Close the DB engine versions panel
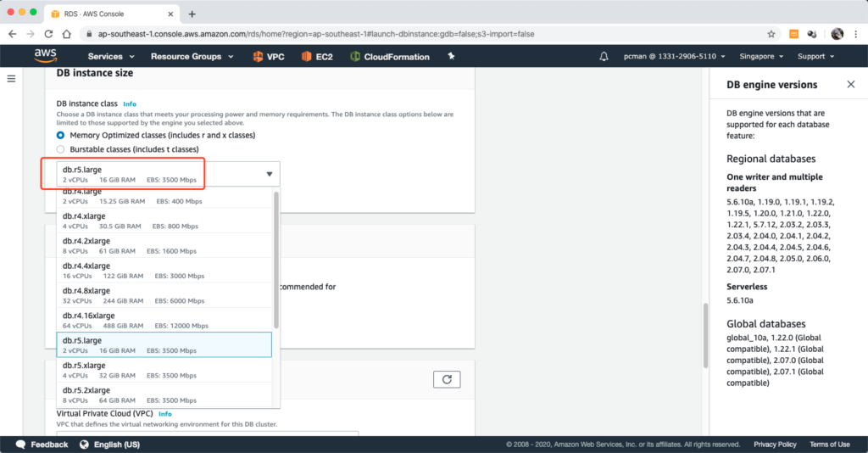The width and height of the screenshot is (868, 453). pos(851,85)
